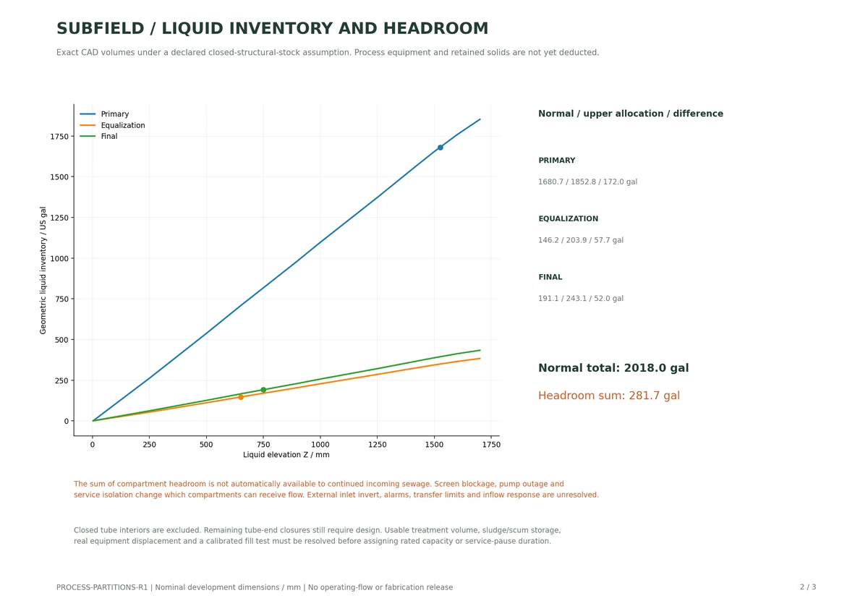Click the footer text 'PROCESS-PARTITIONS-R1'
The width and height of the screenshot is (868, 614).
tap(102, 587)
